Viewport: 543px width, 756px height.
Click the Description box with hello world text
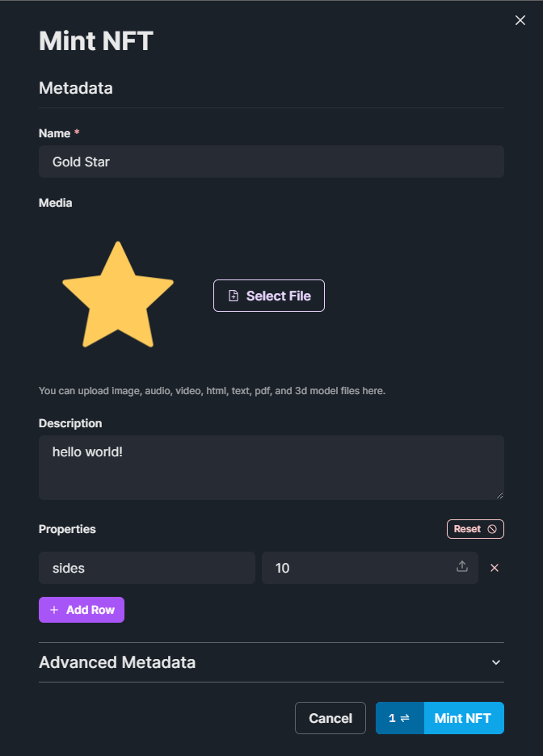pyautogui.click(x=271, y=468)
